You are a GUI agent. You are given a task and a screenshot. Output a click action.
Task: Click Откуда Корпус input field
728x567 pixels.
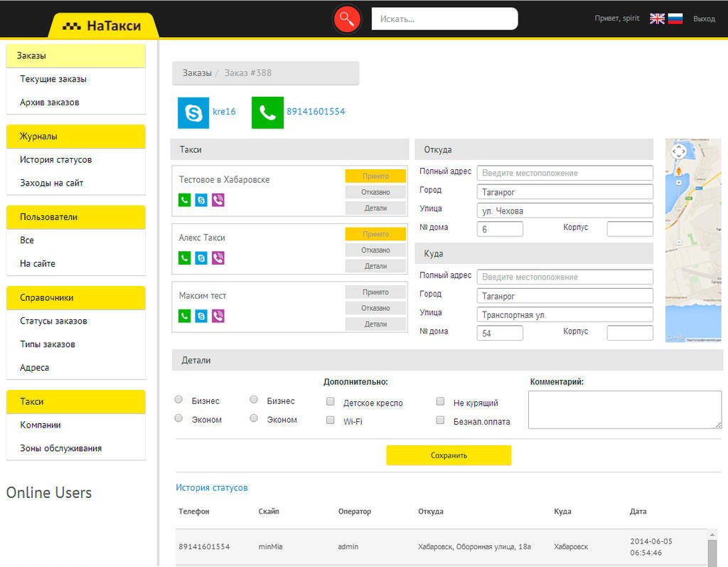click(630, 229)
